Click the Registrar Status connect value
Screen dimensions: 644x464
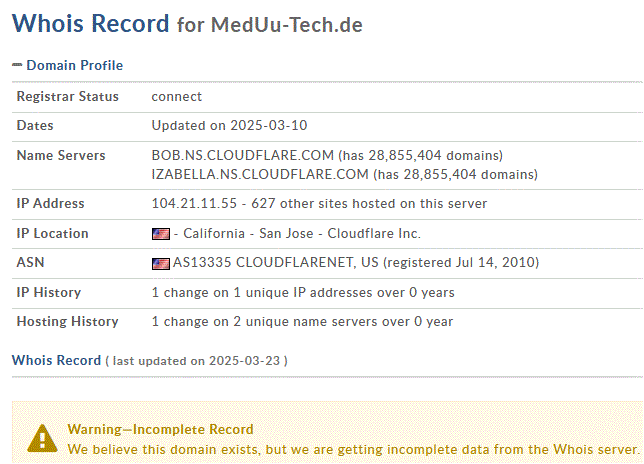(177, 96)
